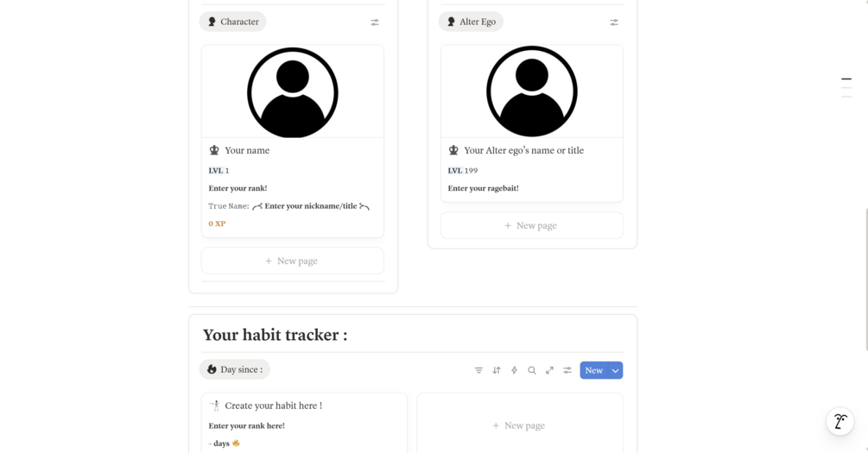
Task: Select the Alter Ego view tab
Action: pos(471,22)
